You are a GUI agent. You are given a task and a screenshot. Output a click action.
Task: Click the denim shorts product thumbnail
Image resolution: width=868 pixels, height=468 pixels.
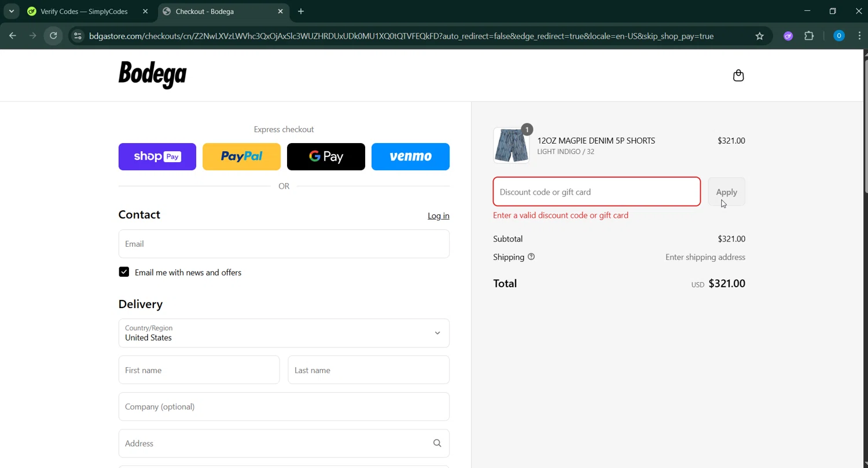tap(512, 145)
